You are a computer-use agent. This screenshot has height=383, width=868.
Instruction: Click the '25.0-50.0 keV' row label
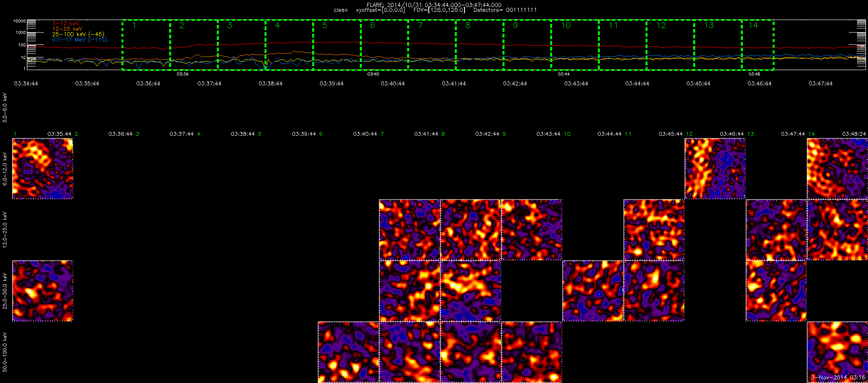(x=5, y=291)
